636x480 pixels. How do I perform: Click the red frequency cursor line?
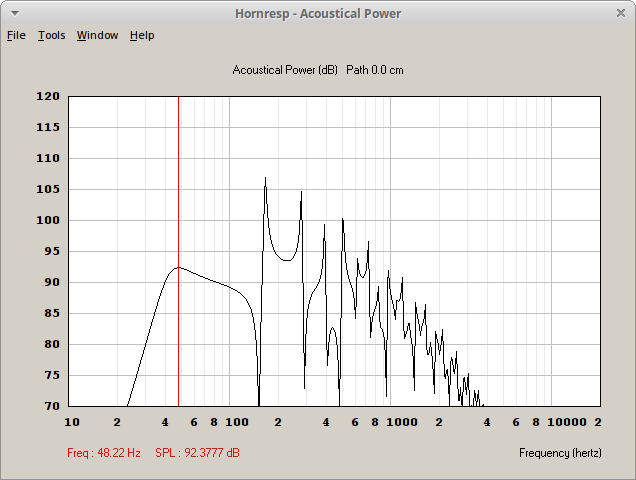pos(178,252)
